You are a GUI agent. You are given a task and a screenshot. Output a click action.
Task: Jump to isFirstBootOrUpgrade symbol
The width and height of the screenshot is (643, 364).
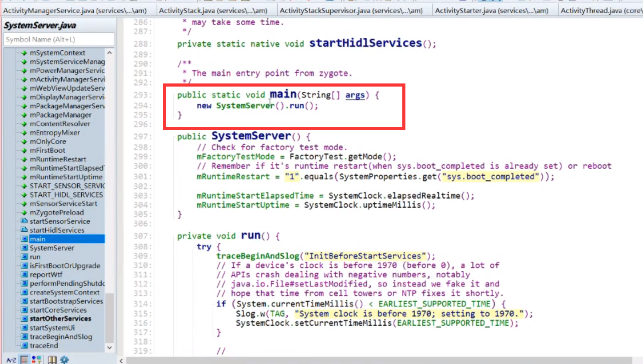pyautogui.click(x=64, y=266)
